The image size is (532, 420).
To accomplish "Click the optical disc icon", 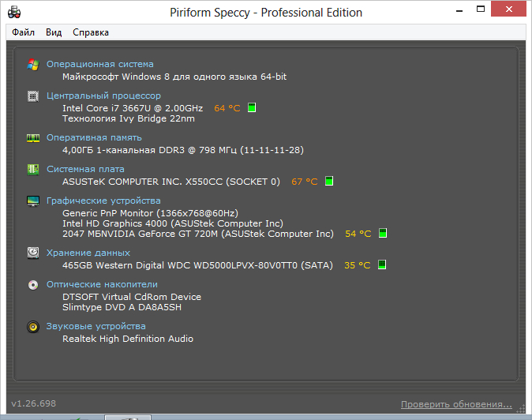I will (x=33, y=285).
